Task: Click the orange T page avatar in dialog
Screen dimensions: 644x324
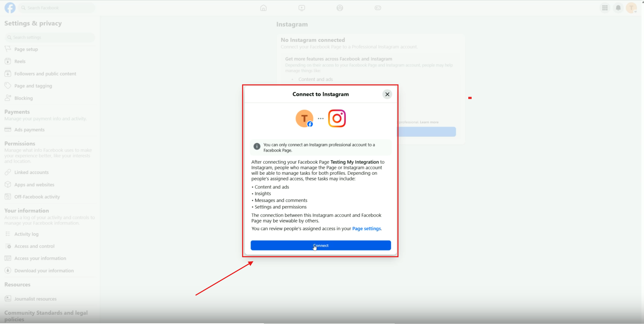Action: [x=304, y=118]
